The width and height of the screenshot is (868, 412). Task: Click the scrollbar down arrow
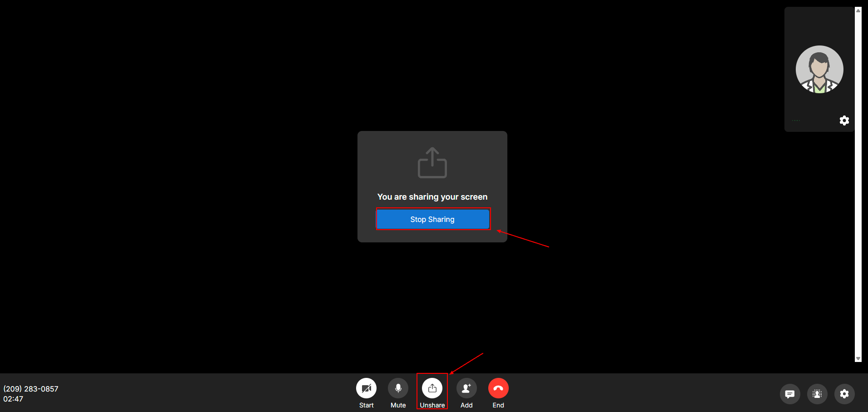[x=858, y=359]
